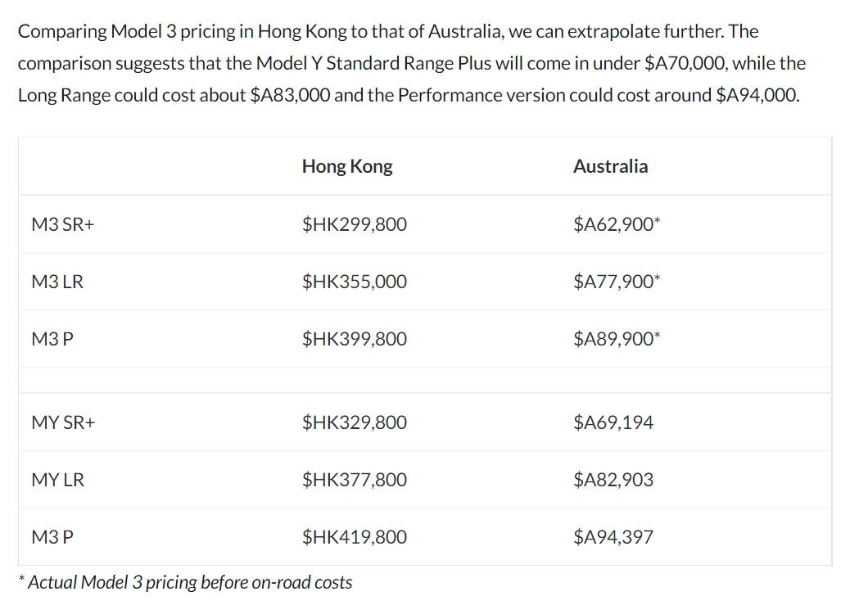The height and width of the screenshot is (614, 868).
Task: Click the $HK419,800 price cell
Action: coord(355,537)
